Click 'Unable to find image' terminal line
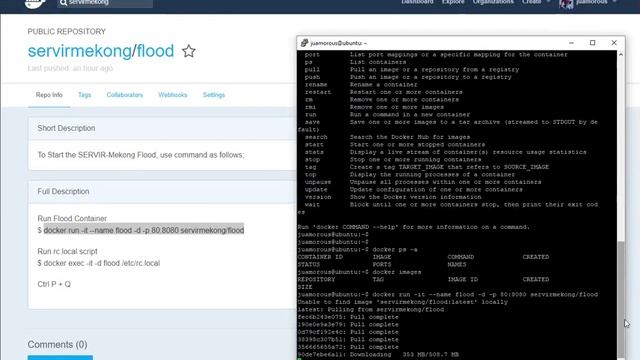The width and height of the screenshot is (640, 360). coord(402,302)
